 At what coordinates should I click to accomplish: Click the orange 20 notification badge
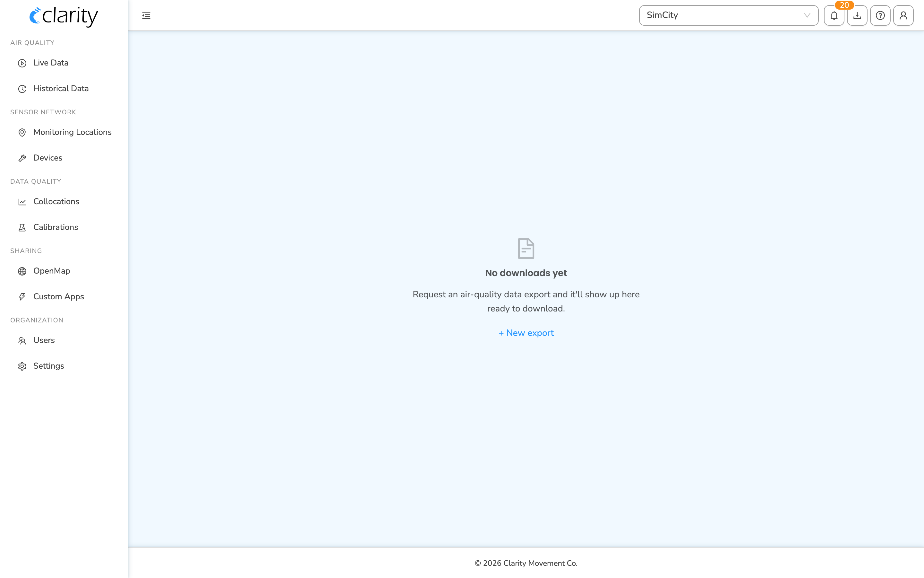coord(844,5)
